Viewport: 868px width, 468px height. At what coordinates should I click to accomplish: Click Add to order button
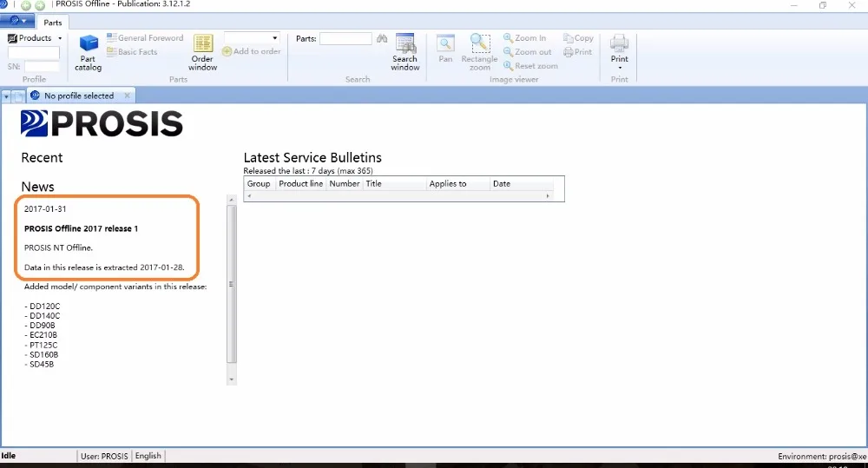point(252,51)
